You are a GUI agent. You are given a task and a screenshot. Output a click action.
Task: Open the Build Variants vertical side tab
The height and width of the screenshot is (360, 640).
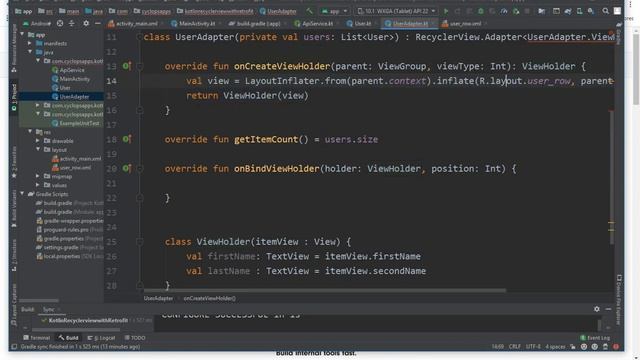pos(14,208)
